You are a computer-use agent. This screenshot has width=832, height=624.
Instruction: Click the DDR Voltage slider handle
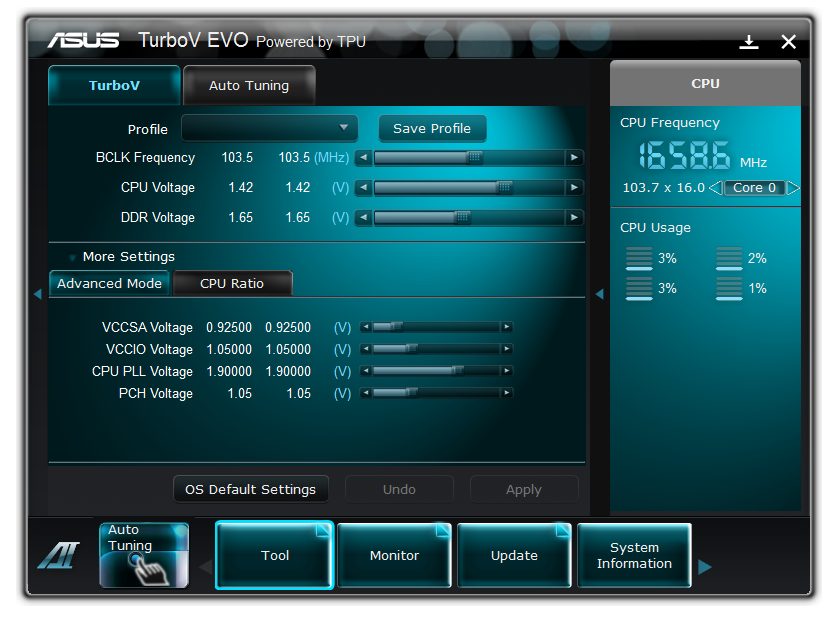pyautogui.click(x=462, y=217)
